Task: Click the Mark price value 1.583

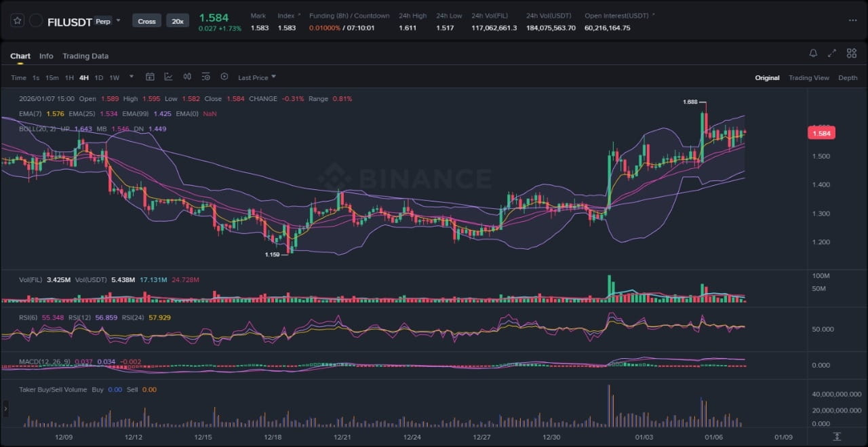Action: (x=259, y=28)
